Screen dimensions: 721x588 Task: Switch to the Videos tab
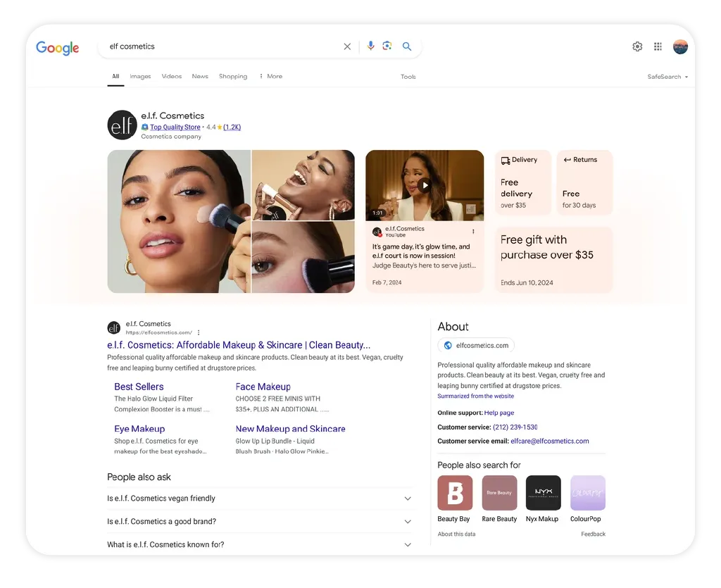pyautogui.click(x=172, y=76)
